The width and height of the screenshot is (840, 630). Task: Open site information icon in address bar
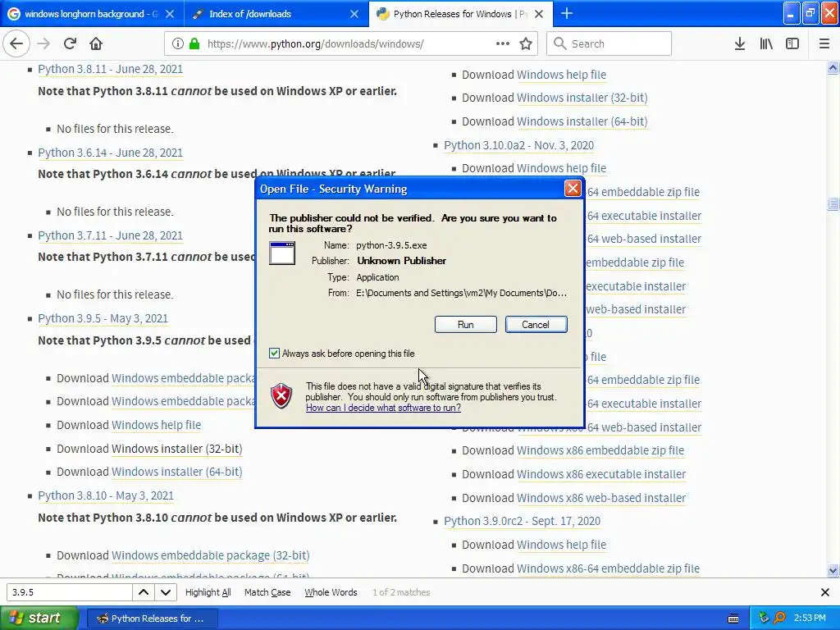tap(178, 43)
